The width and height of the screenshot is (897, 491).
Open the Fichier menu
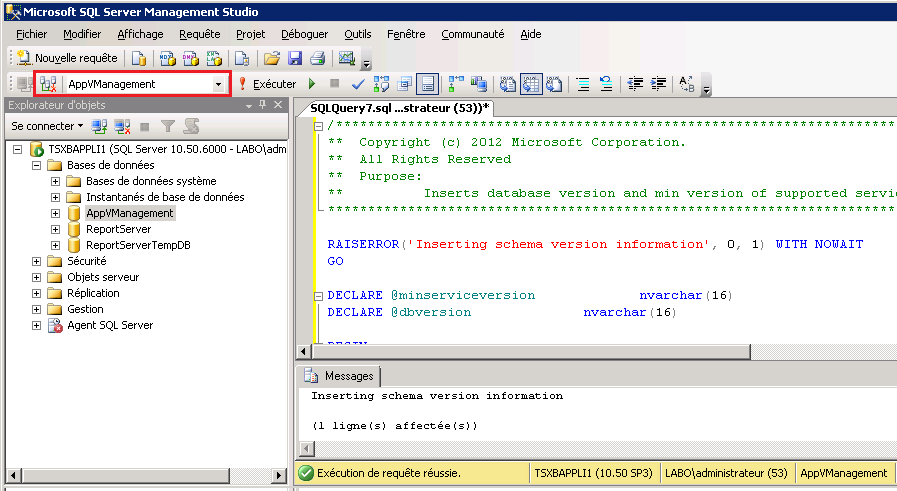pyautogui.click(x=31, y=34)
